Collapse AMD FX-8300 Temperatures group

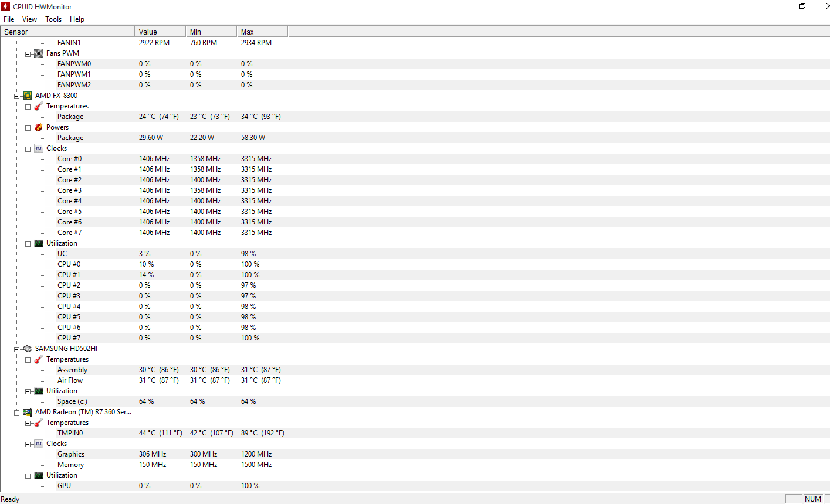coord(28,107)
